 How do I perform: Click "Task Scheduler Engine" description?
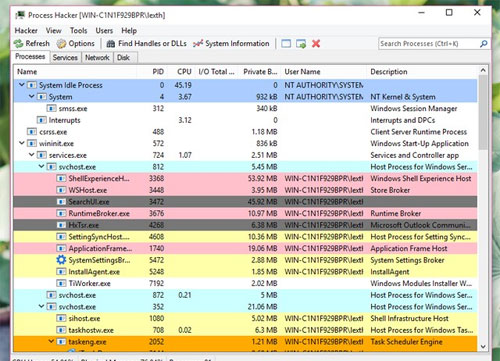406,342
